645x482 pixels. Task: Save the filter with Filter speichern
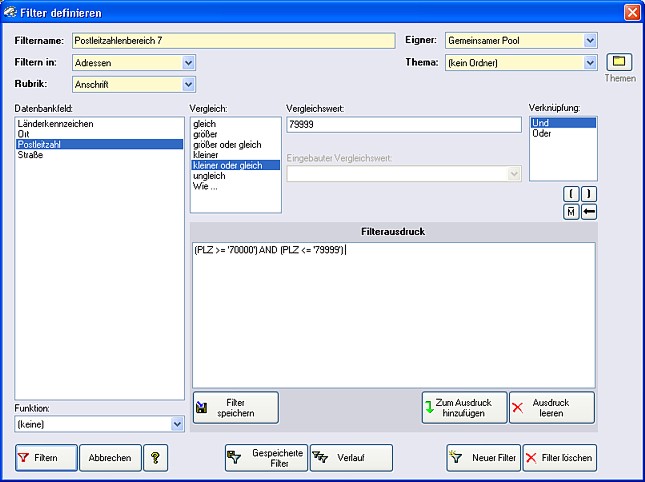click(236, 407)
